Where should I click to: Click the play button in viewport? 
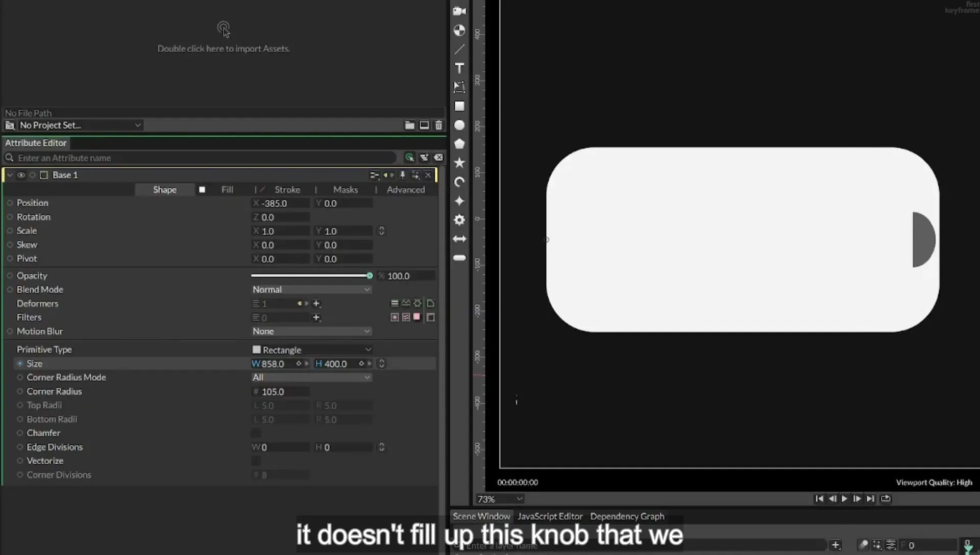(844, 499)
